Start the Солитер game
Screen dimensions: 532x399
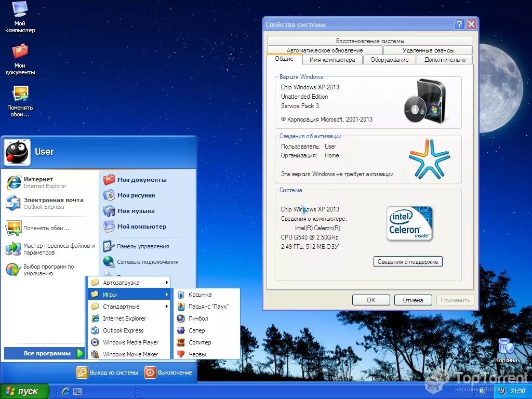[206, 342]
